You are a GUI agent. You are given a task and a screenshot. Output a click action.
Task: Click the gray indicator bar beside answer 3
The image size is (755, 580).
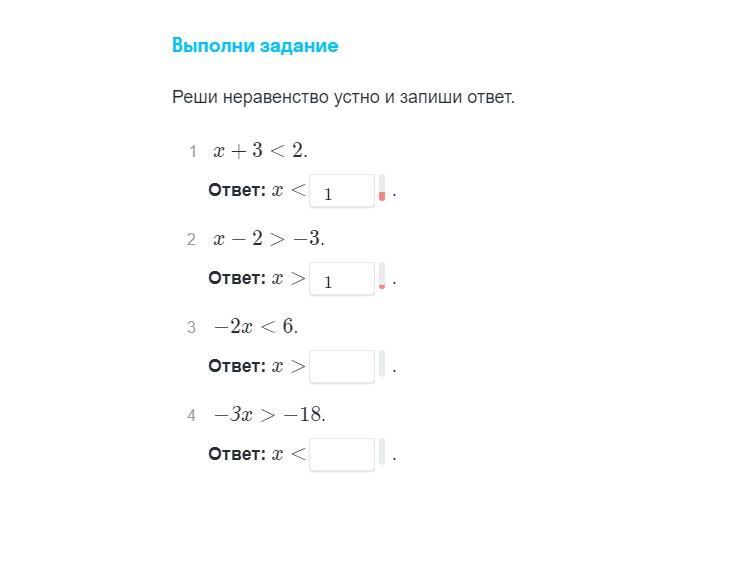click(x=382, y=366)
